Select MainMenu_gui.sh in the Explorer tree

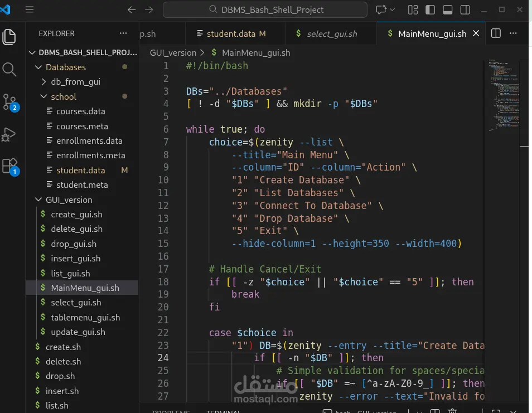point(85,288)
